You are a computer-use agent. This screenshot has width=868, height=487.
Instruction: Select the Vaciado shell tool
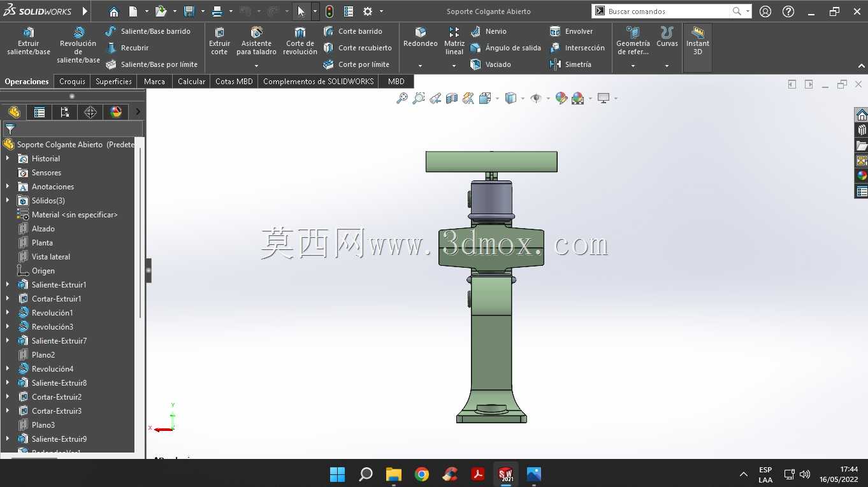491,64
